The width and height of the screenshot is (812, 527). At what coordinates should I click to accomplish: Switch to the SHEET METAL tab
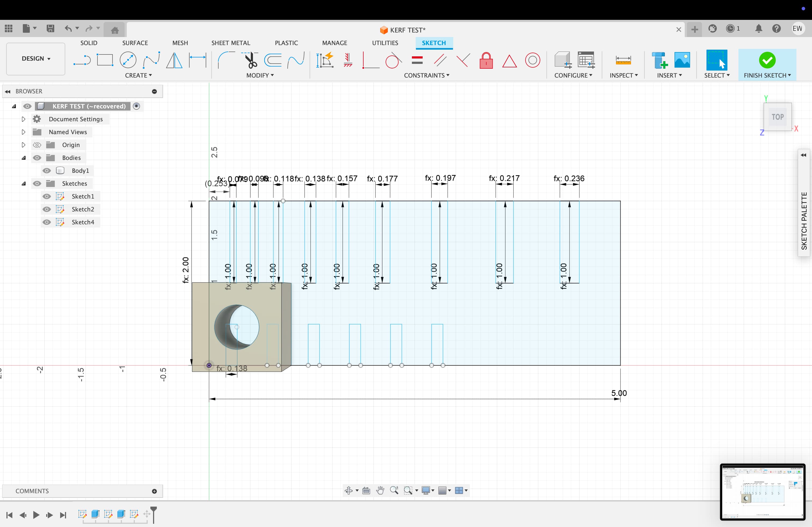[x=231, y=43]
